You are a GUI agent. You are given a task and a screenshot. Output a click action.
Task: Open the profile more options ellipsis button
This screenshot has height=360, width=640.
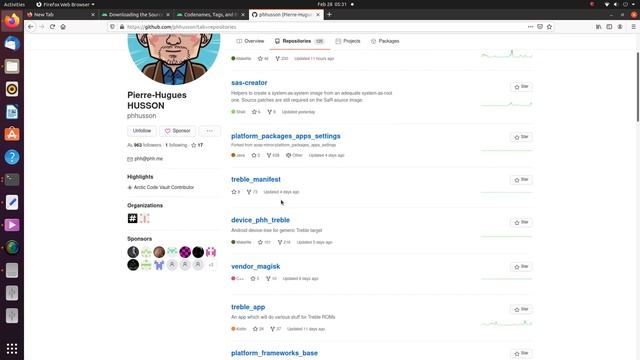[209, 131]
